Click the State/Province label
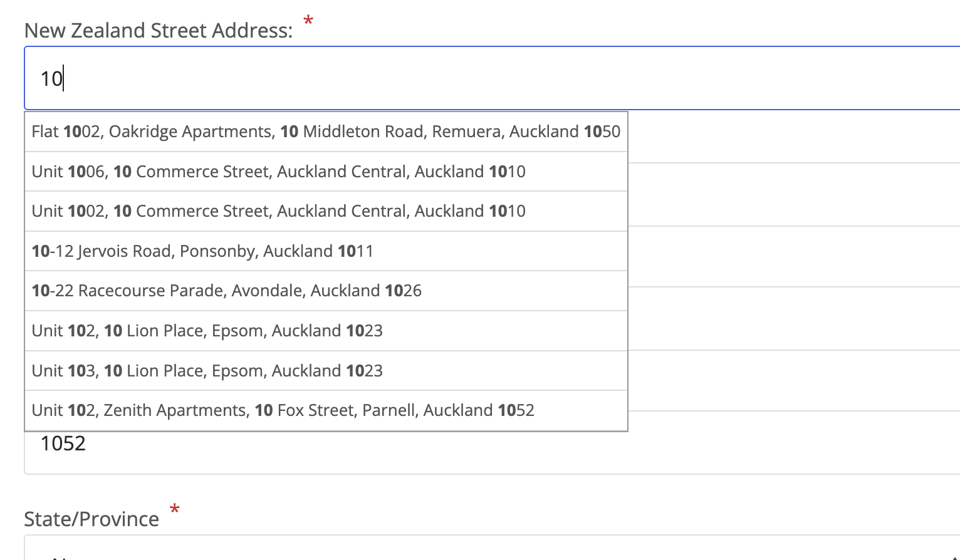960x560 pixels. tap(91, 519)
